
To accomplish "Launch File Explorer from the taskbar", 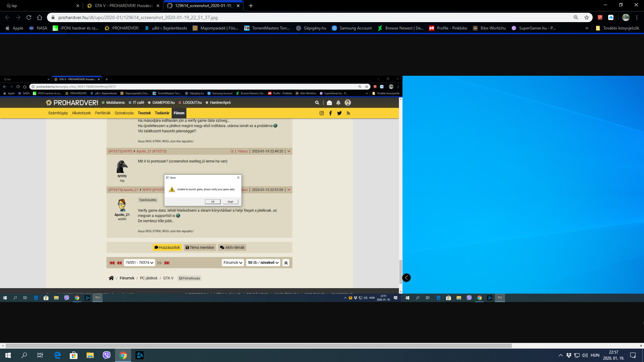I will coord(90,355).
